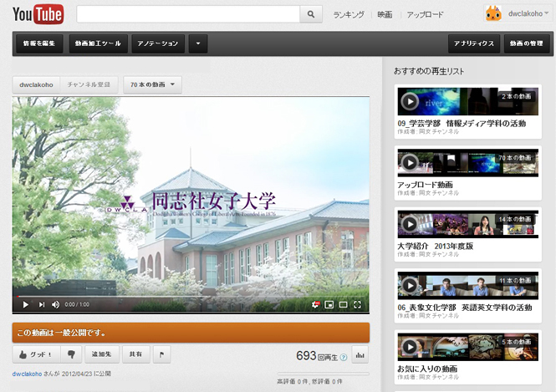This screenshot has width=556, height=392.
Task: Open the ランキング tab
Action: click(349, 14)
